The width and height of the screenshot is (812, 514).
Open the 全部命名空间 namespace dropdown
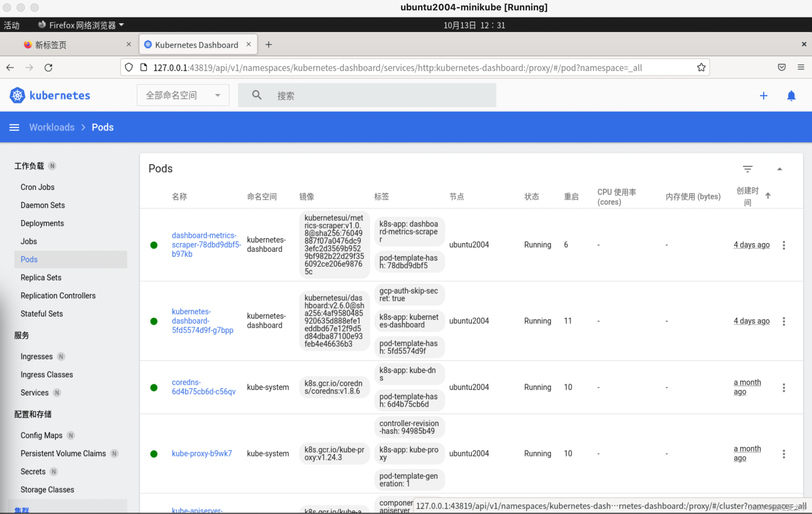pyautogui.click(x=183, y=95)
